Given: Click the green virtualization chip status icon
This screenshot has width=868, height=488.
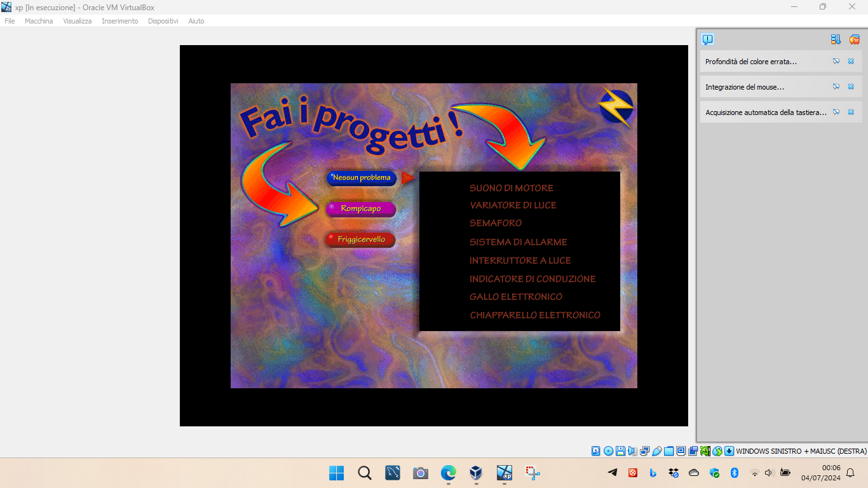Looking at the screenshot, I should tap(705, 451).
